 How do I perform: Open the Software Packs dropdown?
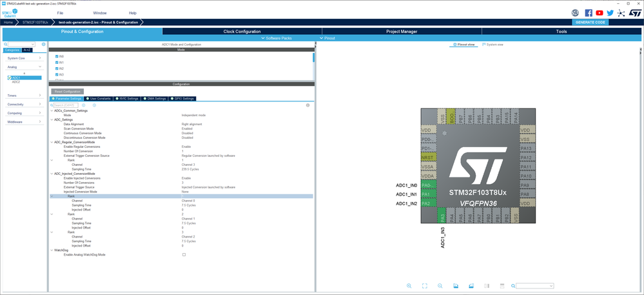pyautogui.click(x=277, y=38)
